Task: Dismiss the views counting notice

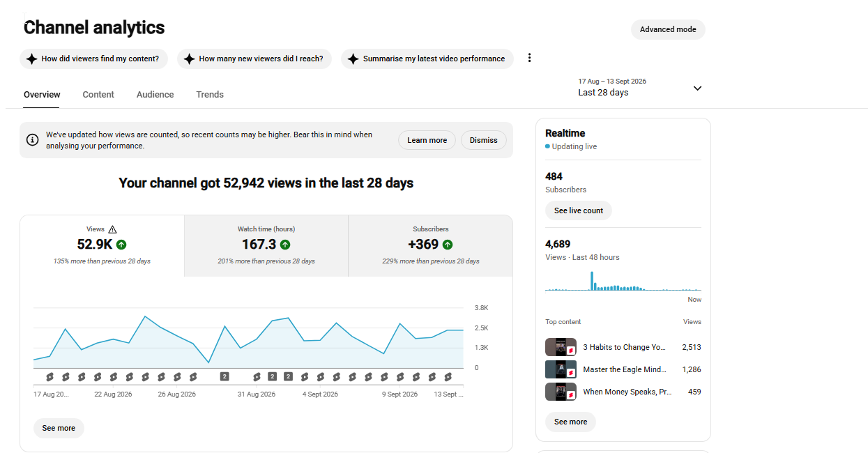Action: click(483, 140)
